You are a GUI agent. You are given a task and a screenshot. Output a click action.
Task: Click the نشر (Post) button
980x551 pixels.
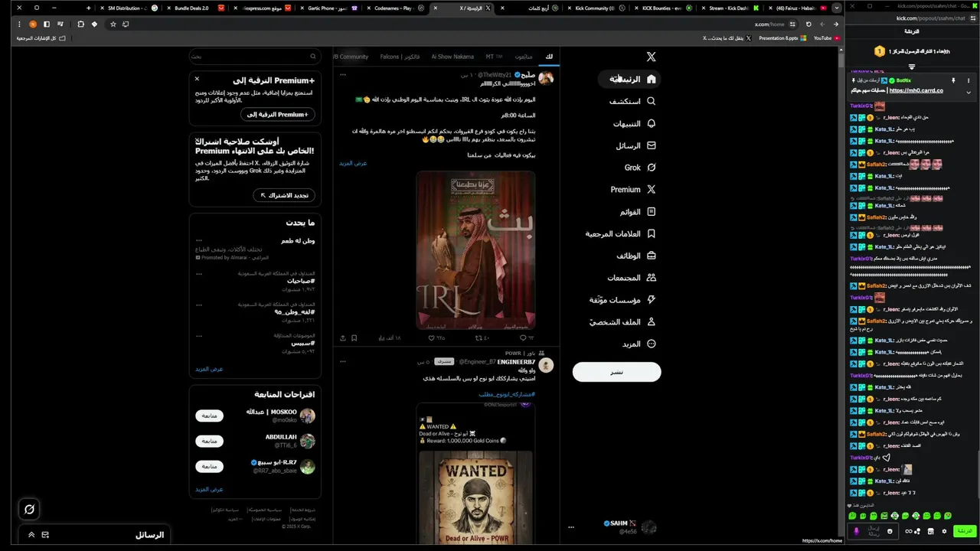pyautogui.click(x=616, y=372)
